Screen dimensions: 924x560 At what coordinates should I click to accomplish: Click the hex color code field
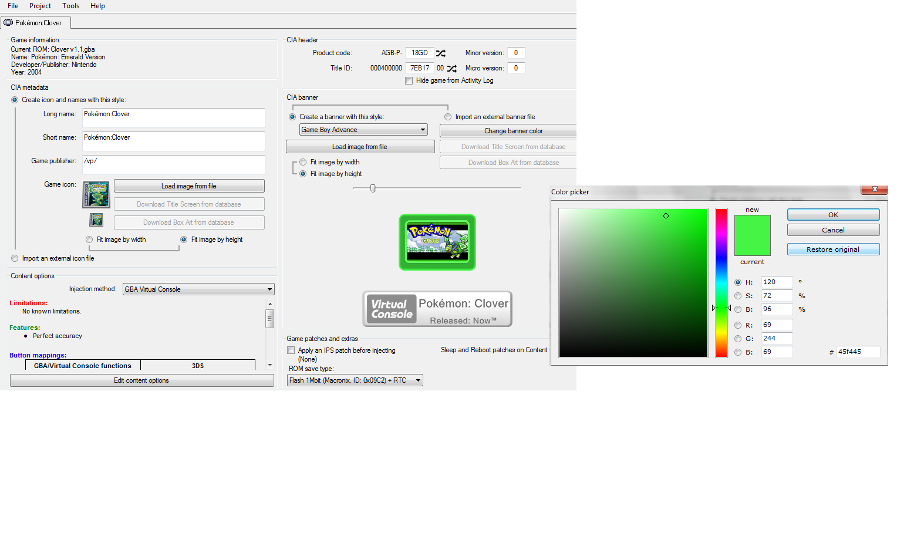[857, 352]
